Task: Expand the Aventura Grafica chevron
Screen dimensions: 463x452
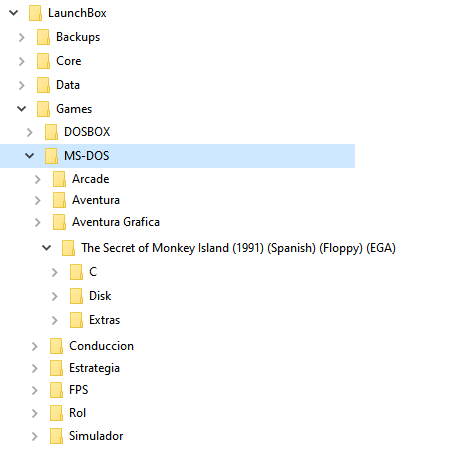Action: pyautogui.click(x=38, y=222)
